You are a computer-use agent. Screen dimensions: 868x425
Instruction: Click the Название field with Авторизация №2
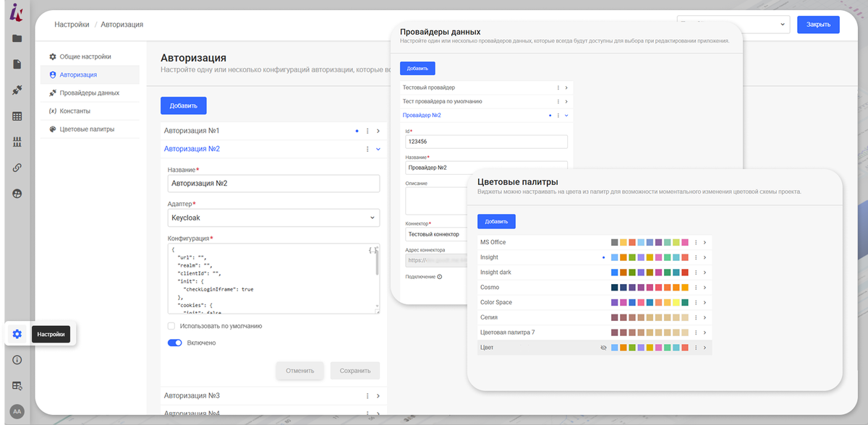pos(273,184)
